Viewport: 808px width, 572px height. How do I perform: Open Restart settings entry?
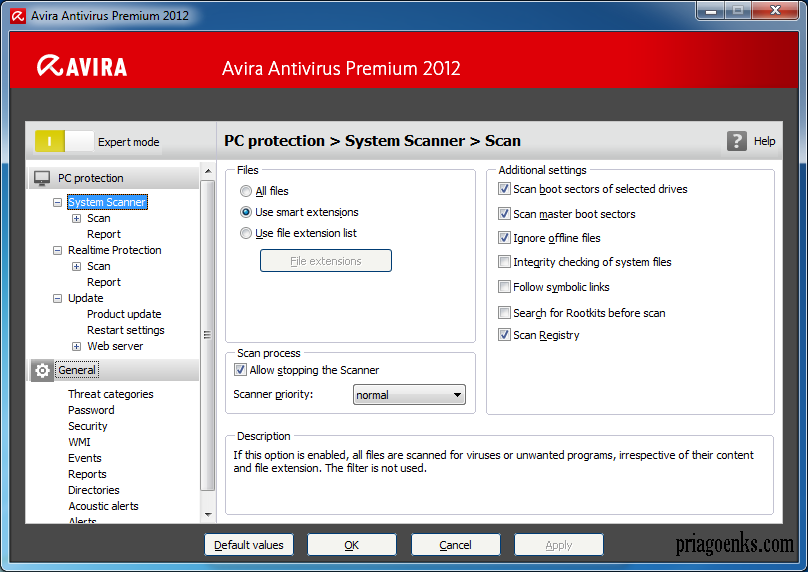126,330
